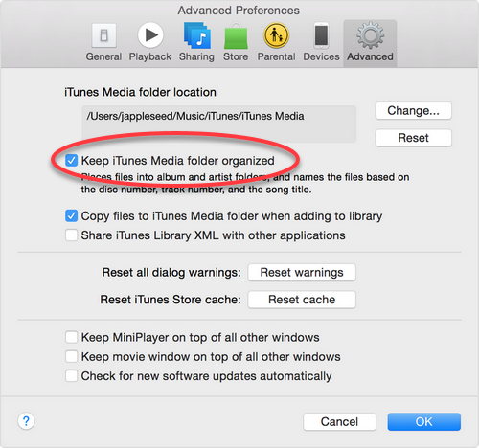Screen dimensions: 479x448
Task: Click the Reset folder location button
Action: [414, 138]
